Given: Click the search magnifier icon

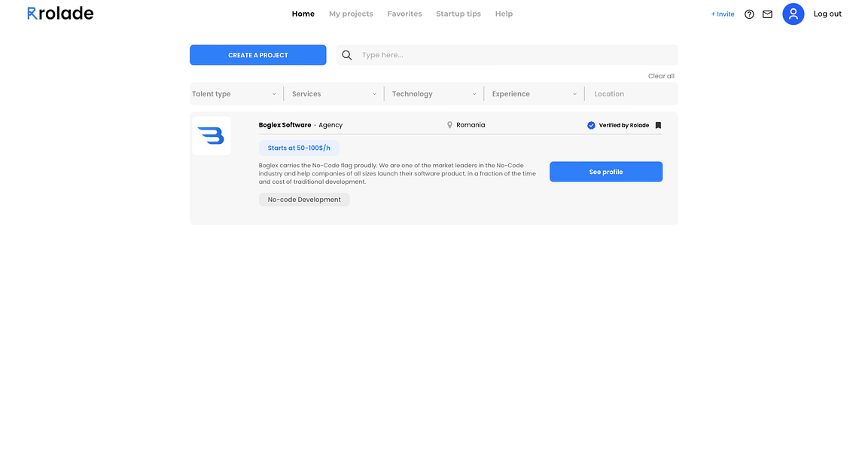Looking at the screenshot, I should 346,55.
